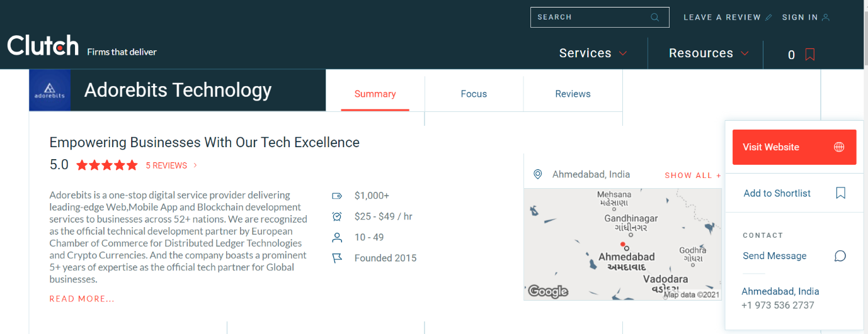Viewport: 868px width, 334px height.
Task: Click the Mehsana label on map
Action: 614,194
